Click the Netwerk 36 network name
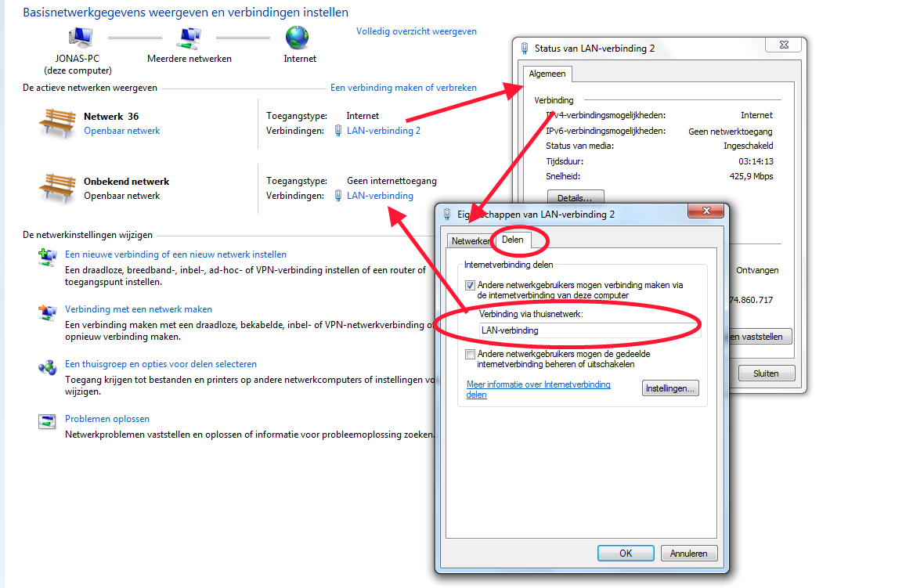 point(111,117)
